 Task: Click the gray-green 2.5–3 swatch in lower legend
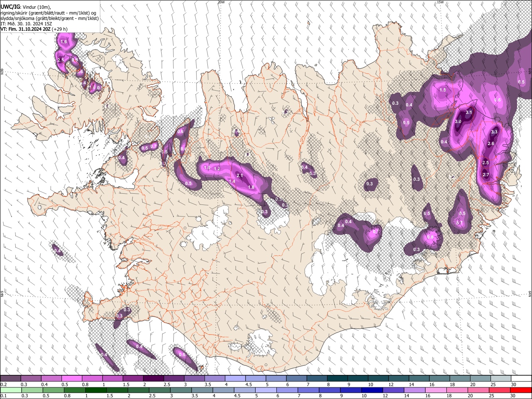click(160, 390)
